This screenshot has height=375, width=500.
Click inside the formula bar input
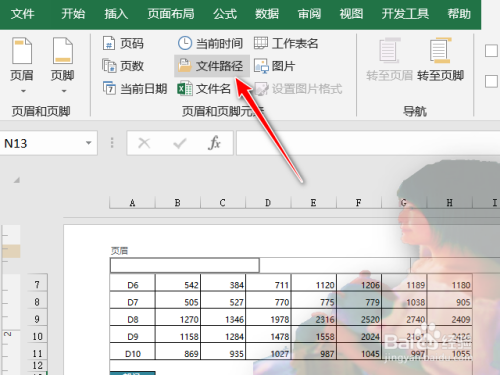click(368, 143)
